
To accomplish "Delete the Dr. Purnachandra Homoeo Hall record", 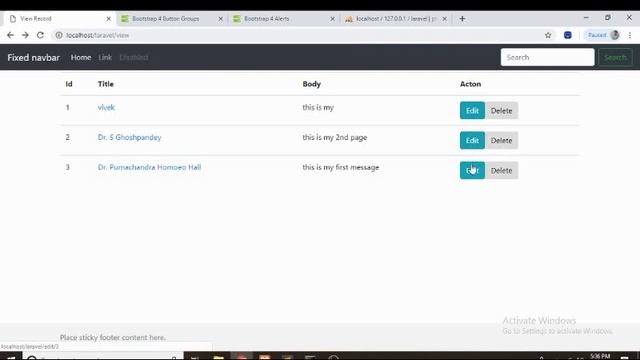I will pyautogui.click(x=501, y=171).
